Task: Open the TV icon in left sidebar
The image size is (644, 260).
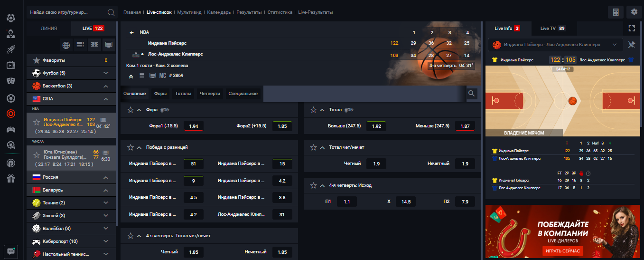Action: [x=10, y=65]
